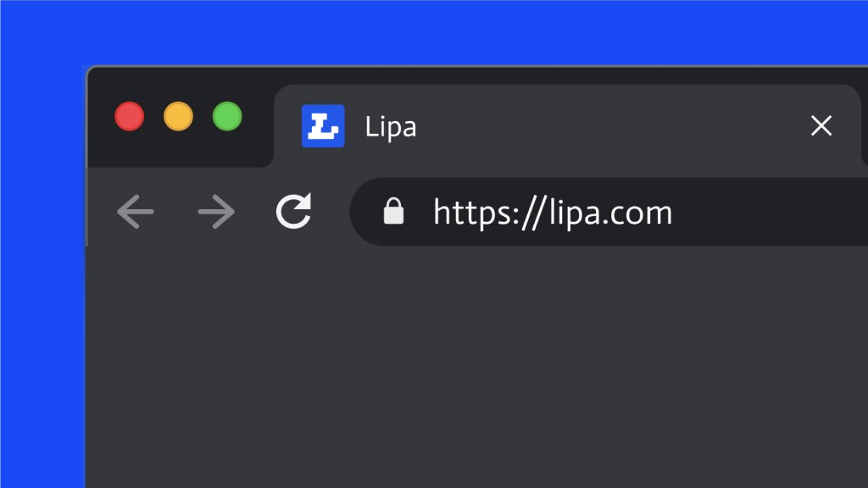
Task: Click the blue desktop left of the window
Action: tap(42, 280)
